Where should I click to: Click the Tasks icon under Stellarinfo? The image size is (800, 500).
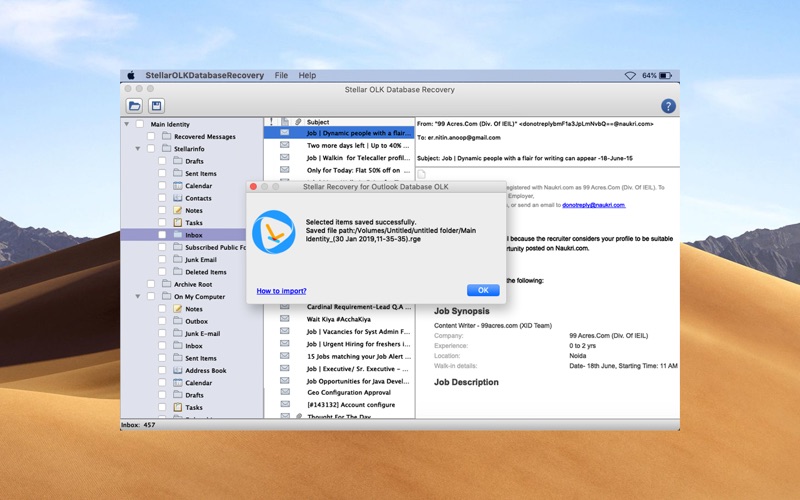[x=178, y=222]
